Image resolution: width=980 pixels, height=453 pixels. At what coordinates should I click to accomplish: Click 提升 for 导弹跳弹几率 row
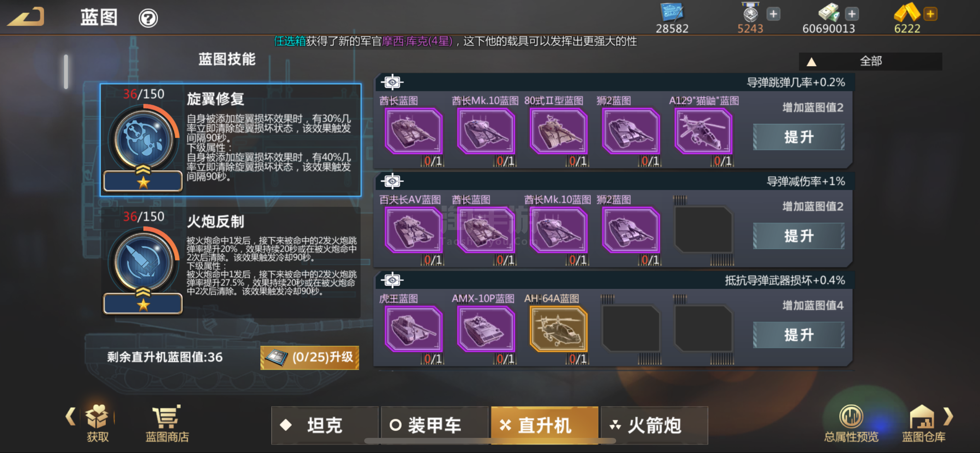coord(799,137)
